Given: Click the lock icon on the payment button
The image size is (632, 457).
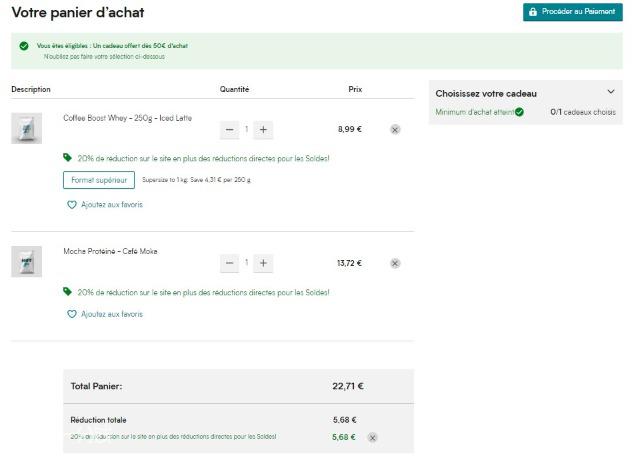Looking at the screenshot, I should 533,12.
